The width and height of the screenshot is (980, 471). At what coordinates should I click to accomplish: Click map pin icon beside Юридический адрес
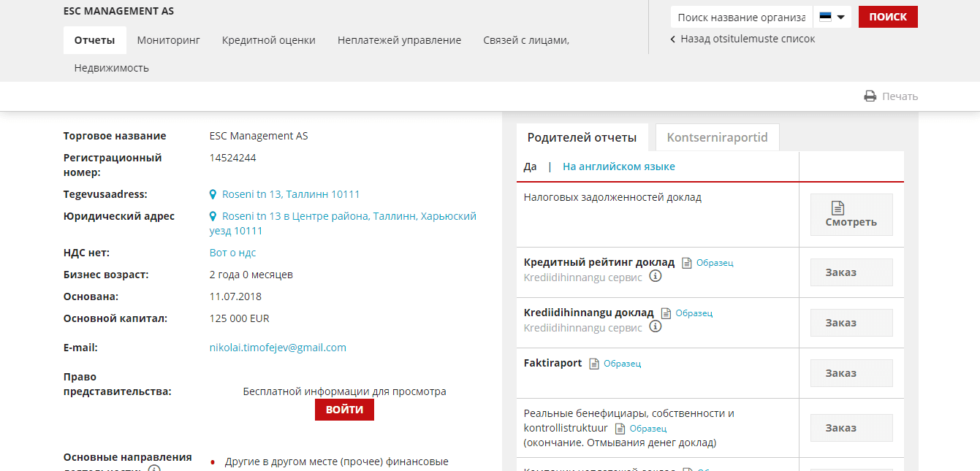(x=213, y=217)
